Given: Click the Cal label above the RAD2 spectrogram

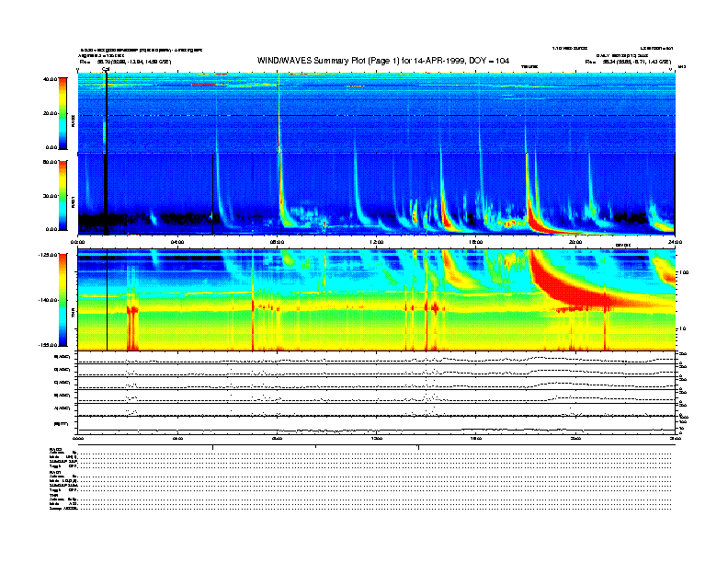Looking at the screenshot, I should (106, 70).
